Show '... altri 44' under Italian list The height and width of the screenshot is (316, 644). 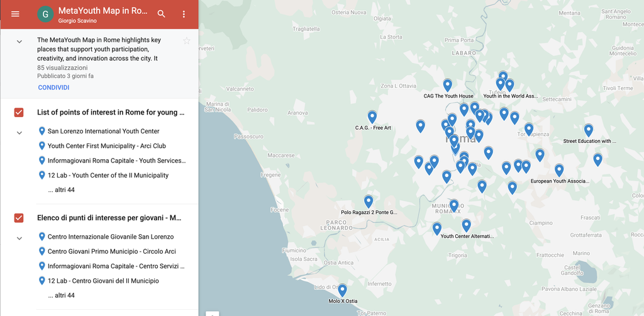pyautogui.click(x=61, y=295)
